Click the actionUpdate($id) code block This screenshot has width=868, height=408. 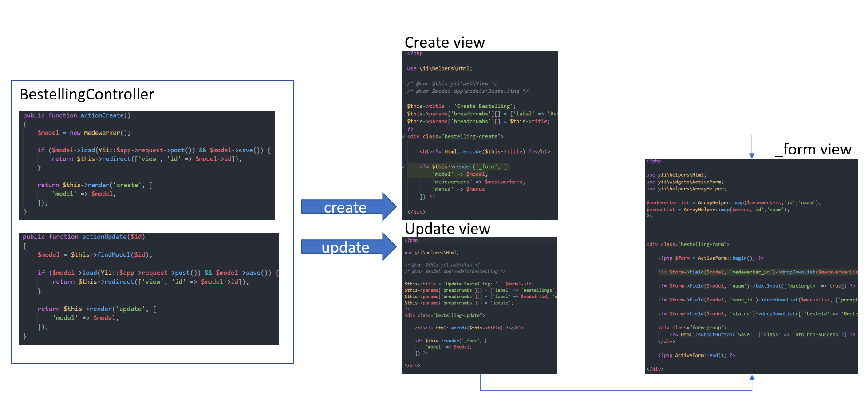pos(149,289)
